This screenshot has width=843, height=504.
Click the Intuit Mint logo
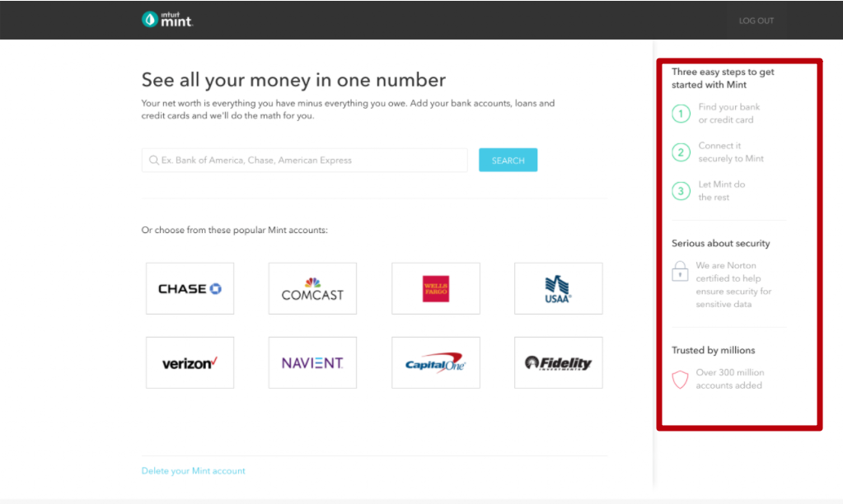[x=167, y=19]
